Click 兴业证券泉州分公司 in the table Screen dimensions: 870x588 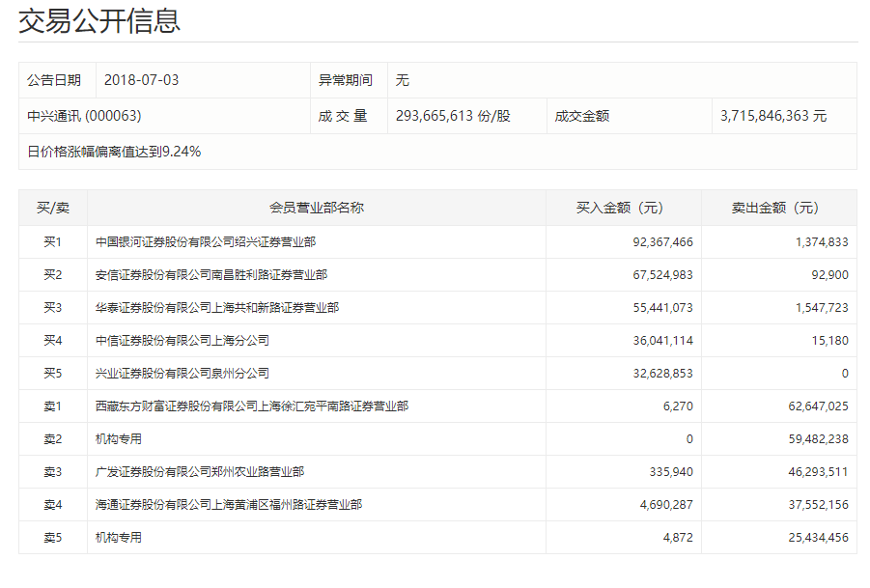[x=182, y=374]
